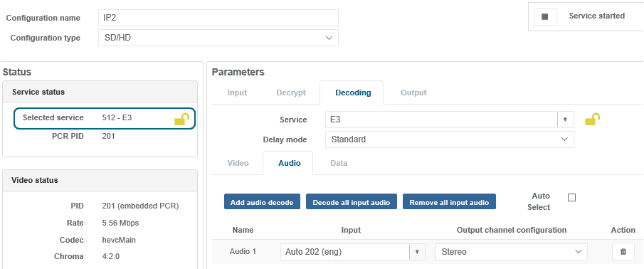Select the Video sub-tab
This screenshot has width=644, height=269.
tap(238, 163)
